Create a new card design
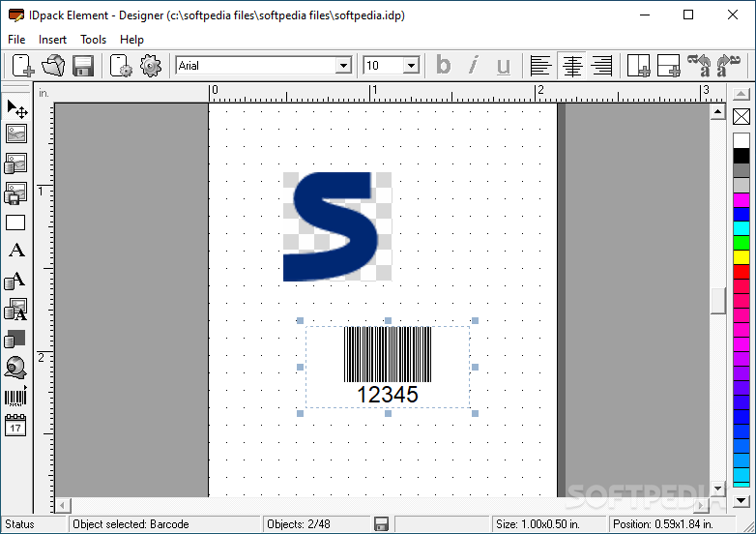756x534 pixels. point(22,65)
